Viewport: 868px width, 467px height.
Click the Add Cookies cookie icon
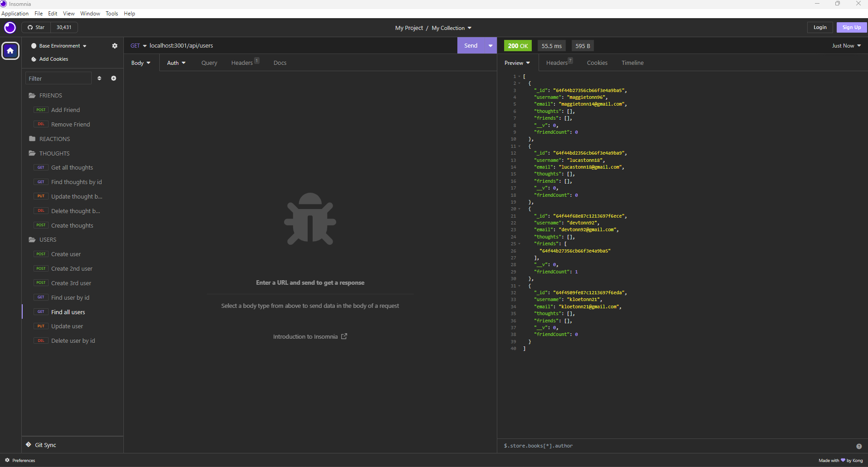pyautogui.click(x=33, y=59)
